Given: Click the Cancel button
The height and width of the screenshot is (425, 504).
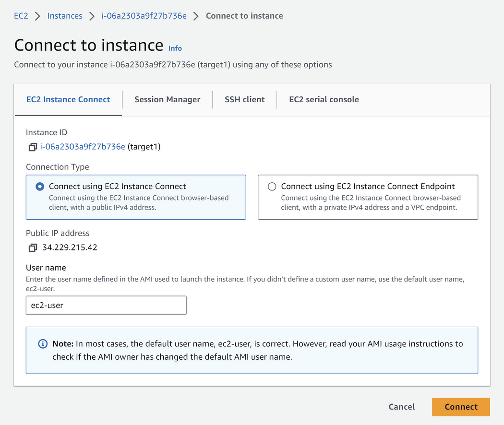Looking at the screenshot, I should click(402, 407).
